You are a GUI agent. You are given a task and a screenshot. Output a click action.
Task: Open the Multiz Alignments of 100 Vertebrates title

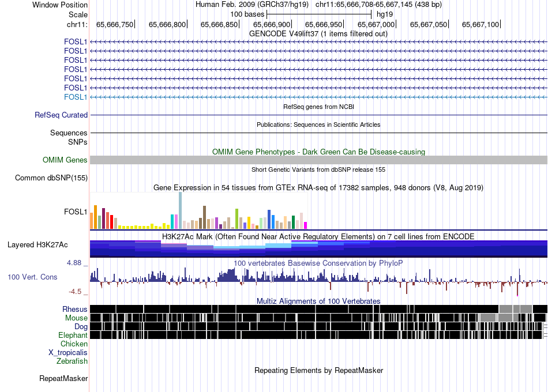pyautogui.click(x=318, y=301)
